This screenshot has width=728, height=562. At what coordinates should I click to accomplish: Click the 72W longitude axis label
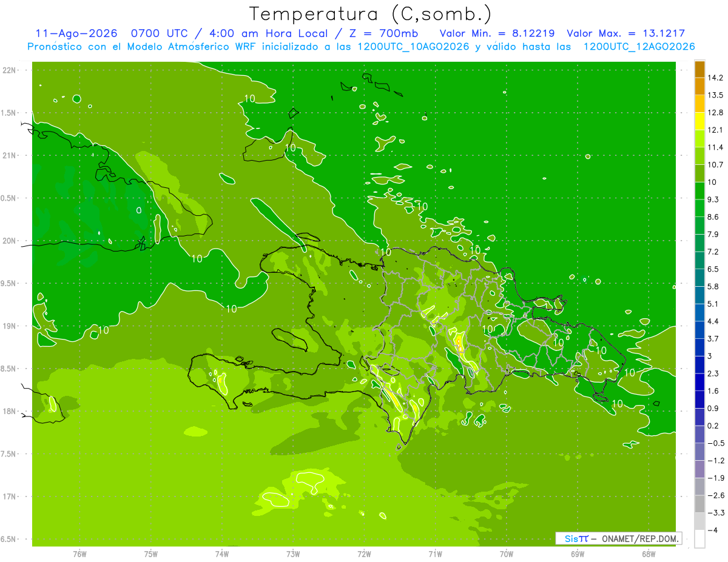tap(364, 554)
